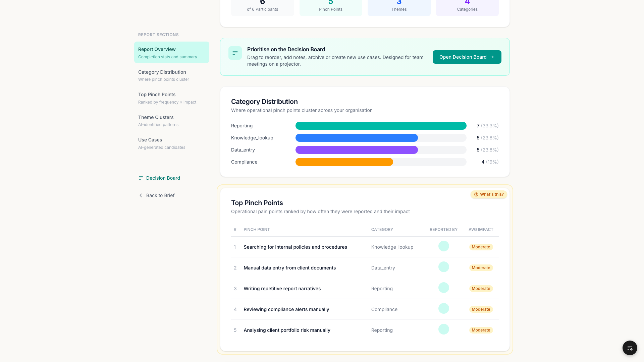Click the Back to Brief chevron icon
This screenshot has height=362, width=644.
point(141,195)
